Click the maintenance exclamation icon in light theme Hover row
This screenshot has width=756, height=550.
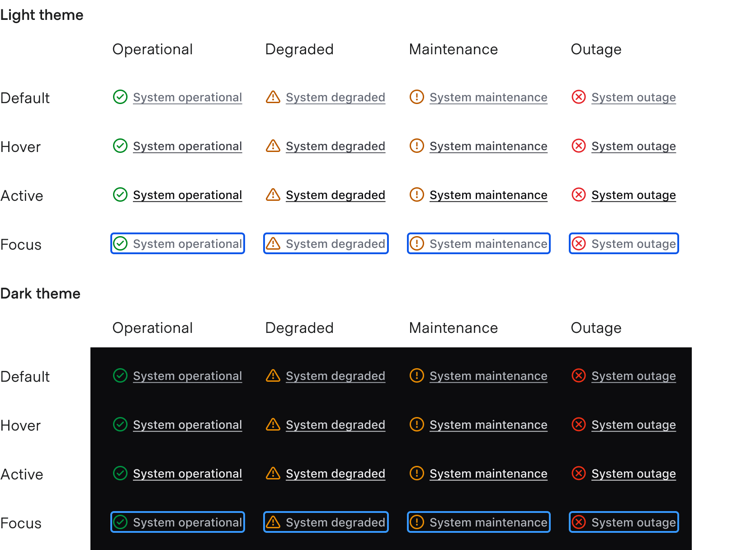point(416,146)
